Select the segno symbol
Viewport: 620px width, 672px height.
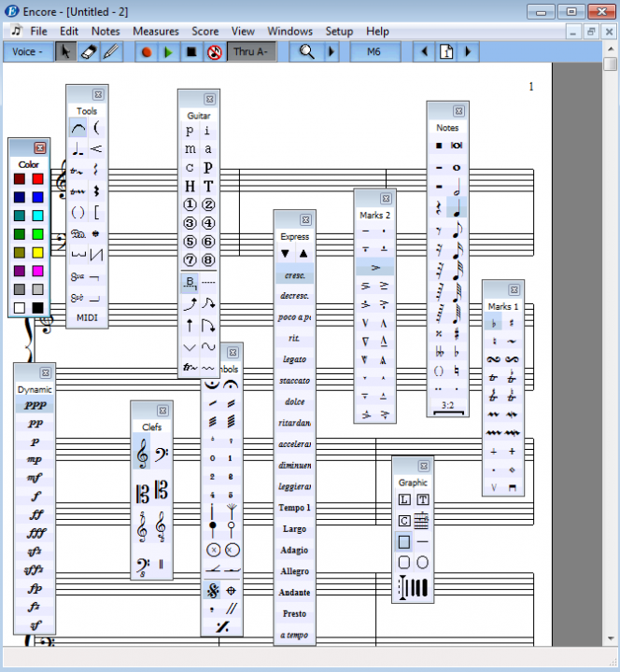(213, 591)
